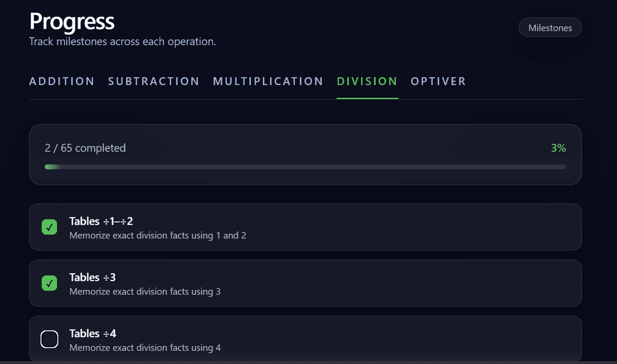Uncheck the Tables ÷1–÷2 milestone checkbox
This screenshot has width=617, height=364.
(49, 227)
